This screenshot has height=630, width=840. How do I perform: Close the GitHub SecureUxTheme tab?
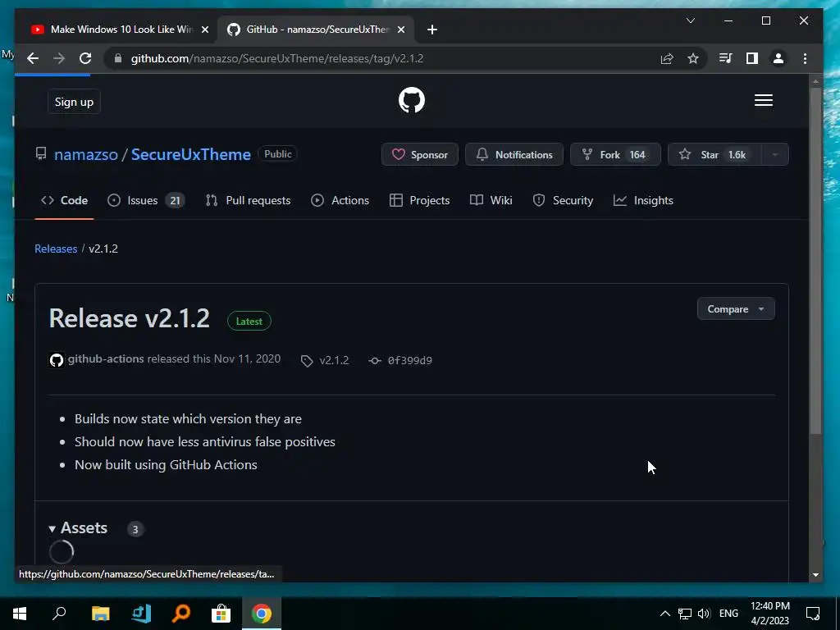tap(400, 30)
